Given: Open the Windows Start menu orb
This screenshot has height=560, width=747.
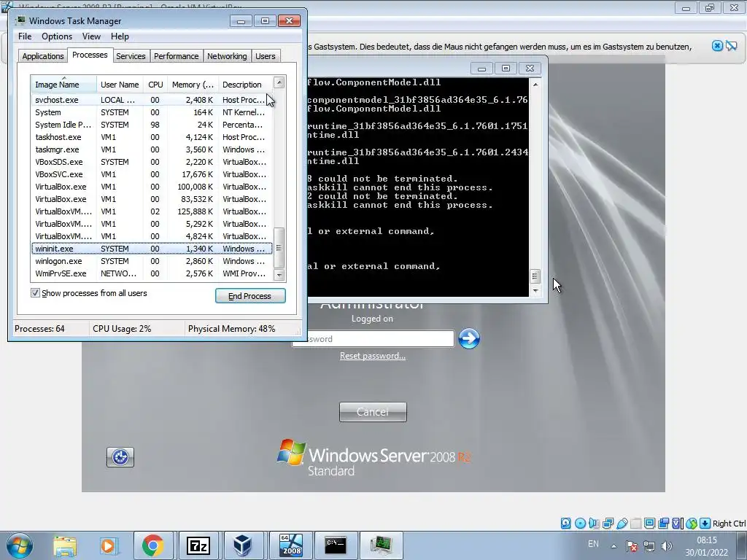Looking at the screenshot, I should 20,545.
